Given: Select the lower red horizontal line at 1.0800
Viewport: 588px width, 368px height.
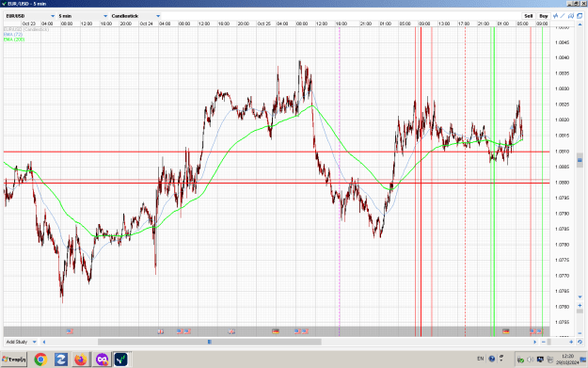Looking at the screenshot, I should [x=277, y=184].
